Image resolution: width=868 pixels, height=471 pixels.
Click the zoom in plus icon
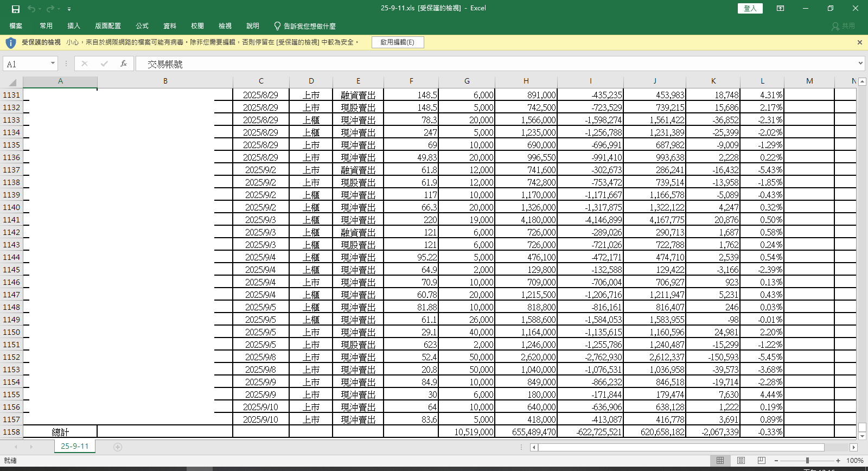coord(838,460)
